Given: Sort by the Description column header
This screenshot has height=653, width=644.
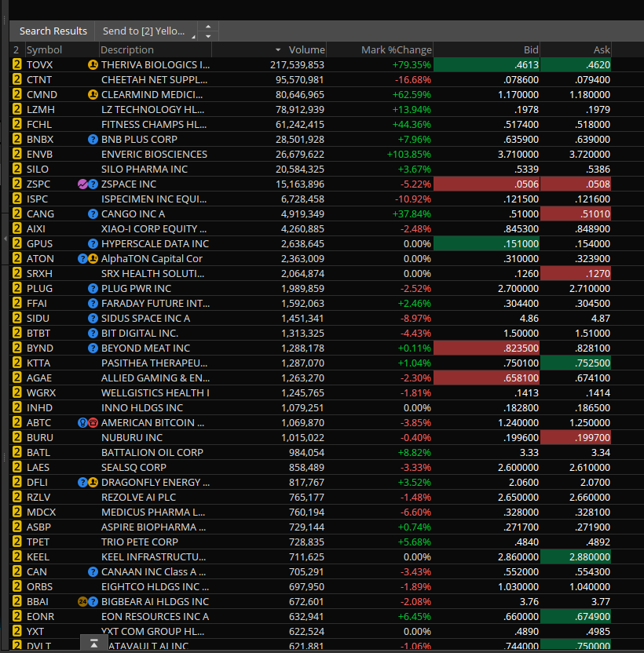Looking at the screenshot, I should [156, 50].
